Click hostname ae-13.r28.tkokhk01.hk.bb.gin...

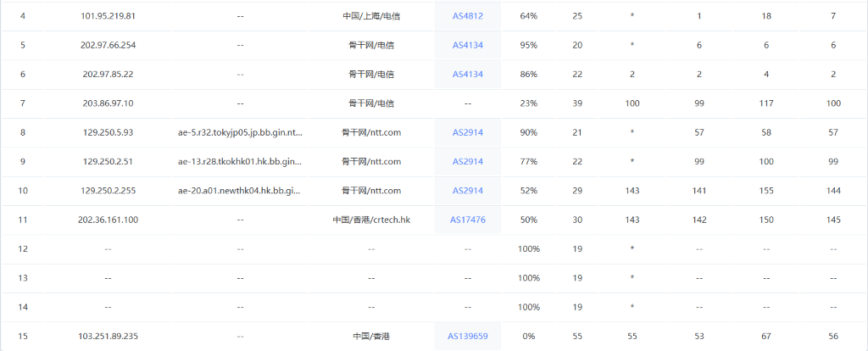240,162
